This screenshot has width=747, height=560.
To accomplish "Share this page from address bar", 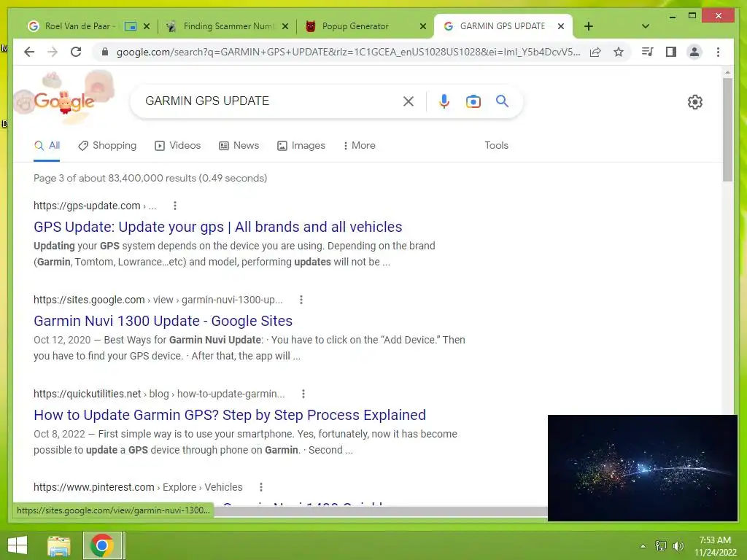I will 595,52.
